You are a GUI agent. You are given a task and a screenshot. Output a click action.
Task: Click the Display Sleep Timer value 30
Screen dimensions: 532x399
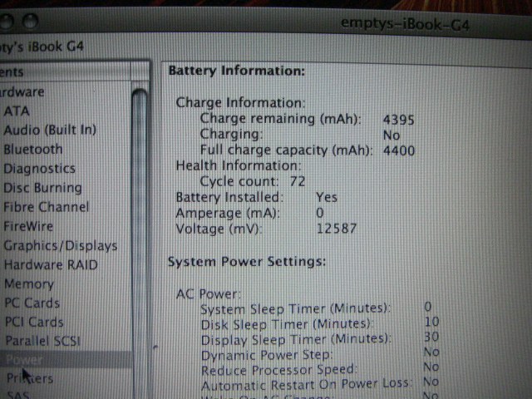431,336
